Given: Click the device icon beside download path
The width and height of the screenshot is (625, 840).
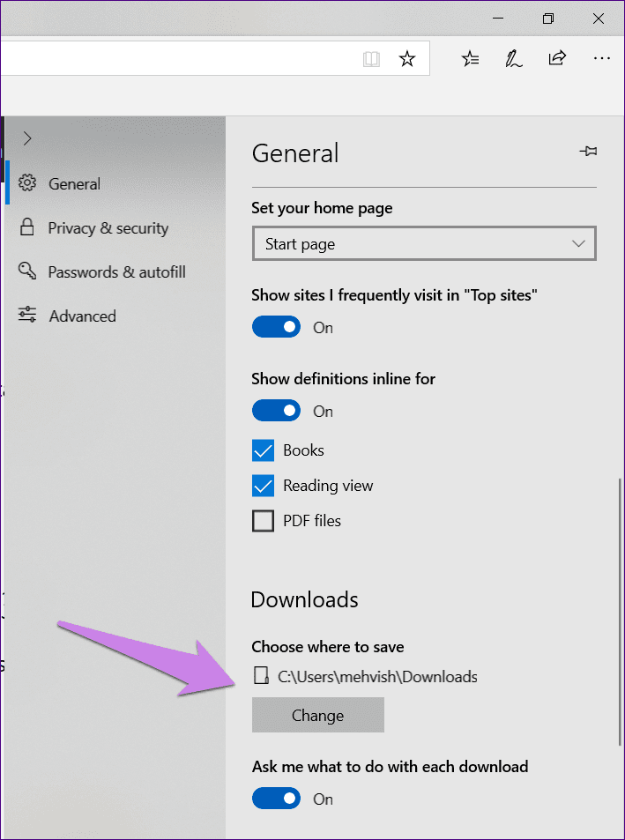Looking at the screenshot, I should (x=261, y=677).
